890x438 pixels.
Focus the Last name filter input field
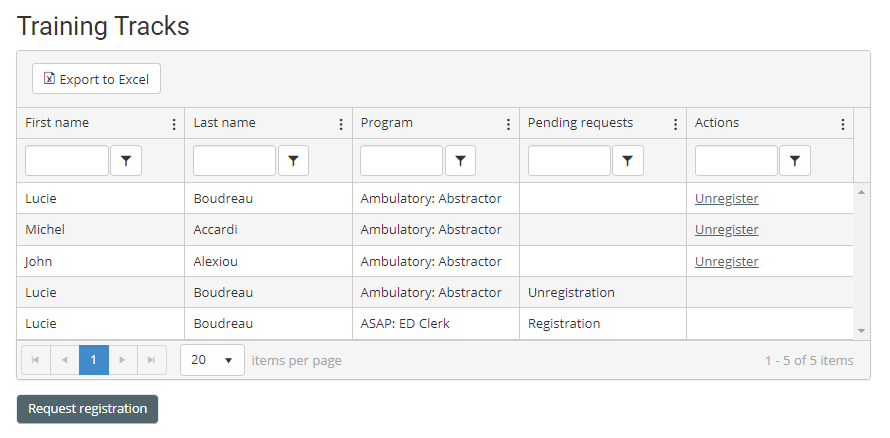click(234, 160)
